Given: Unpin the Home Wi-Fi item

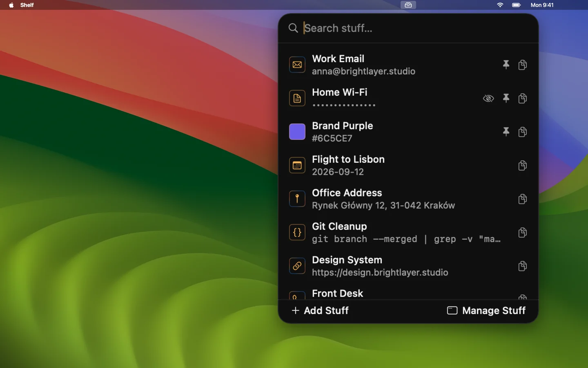Looking at the screenshot, I should (506, 98).
